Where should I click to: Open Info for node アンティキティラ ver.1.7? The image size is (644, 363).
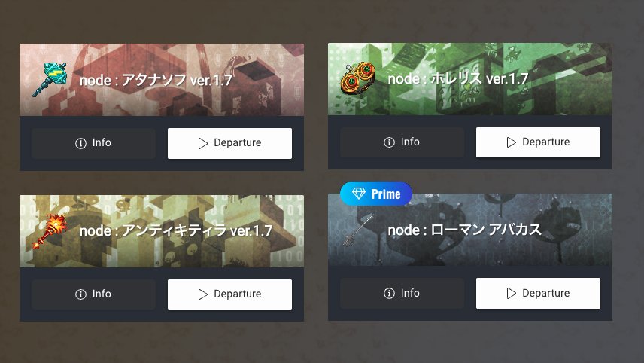pyautogui.click(x=93, y=294)
